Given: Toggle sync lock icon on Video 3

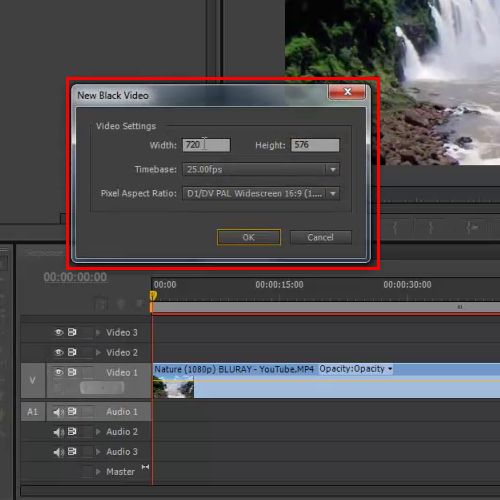Looking at the screenshot, I should pyautogui.click(x=72, y=332).
